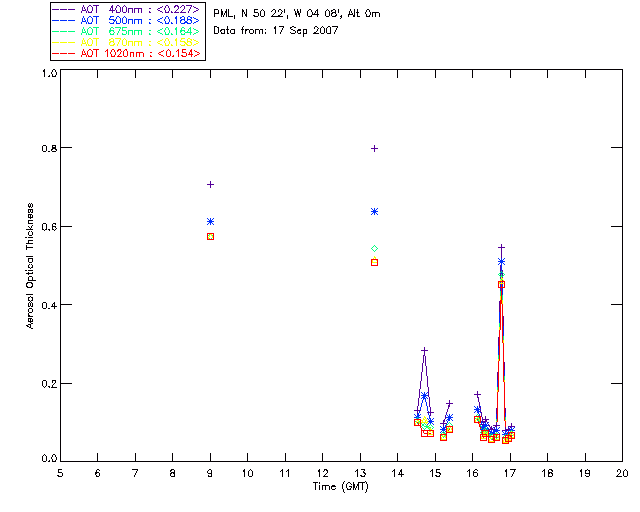Click the x-axis tick label 14

pos(398,473)
